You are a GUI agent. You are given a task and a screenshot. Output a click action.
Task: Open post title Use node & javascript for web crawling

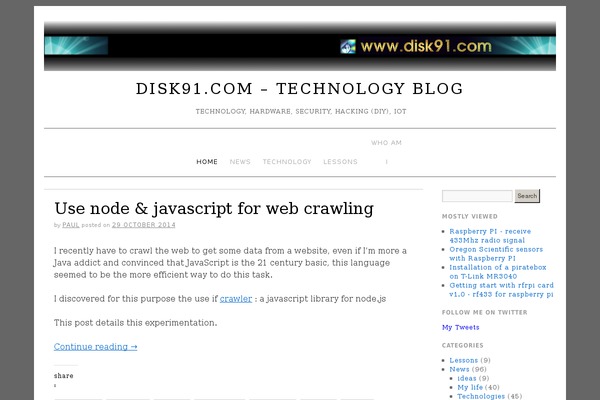(x=214, y=209)
